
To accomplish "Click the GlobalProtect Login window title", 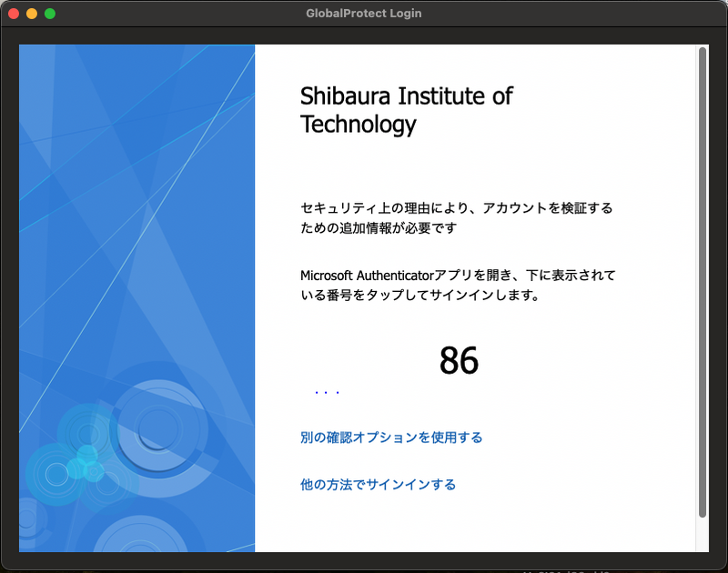I will click(363, 14).
